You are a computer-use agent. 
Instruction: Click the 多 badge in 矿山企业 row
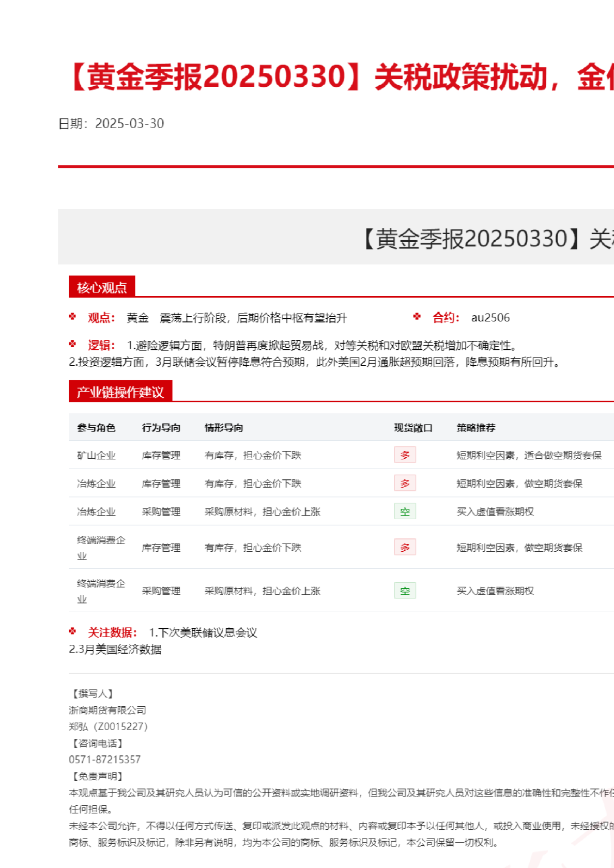[405, 455]
